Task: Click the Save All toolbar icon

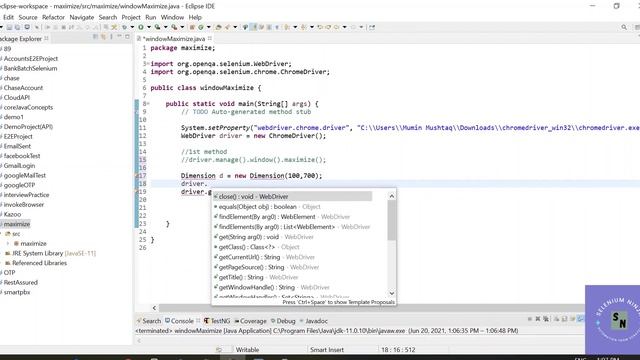Action: point(17,27)
